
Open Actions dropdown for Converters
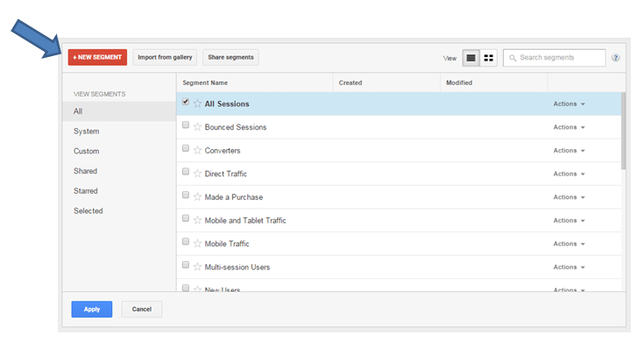569,151
